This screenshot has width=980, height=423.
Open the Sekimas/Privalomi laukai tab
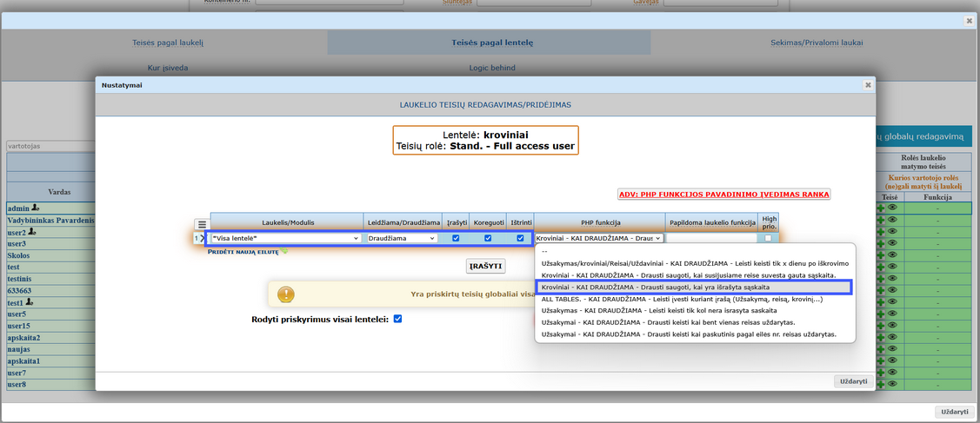[817, 43]
